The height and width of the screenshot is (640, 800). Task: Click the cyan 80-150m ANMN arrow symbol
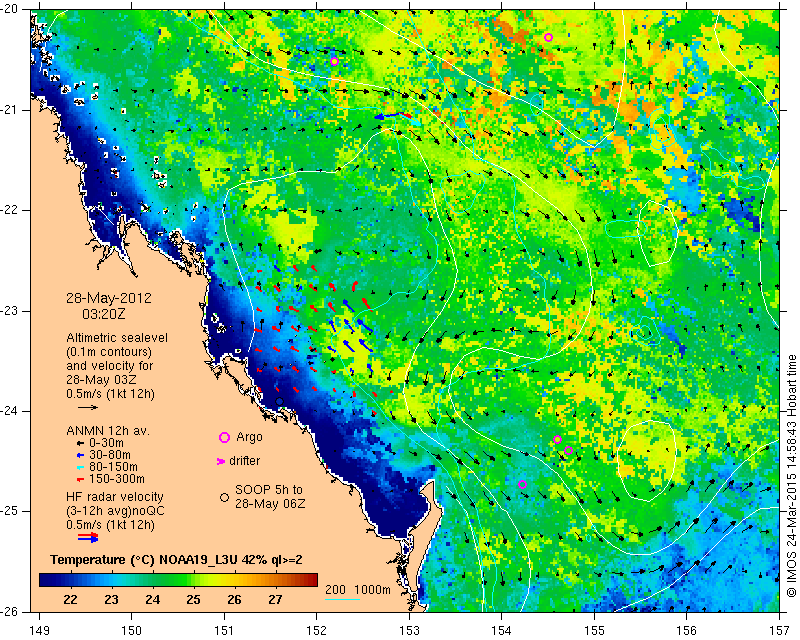[x=80, y=467]
